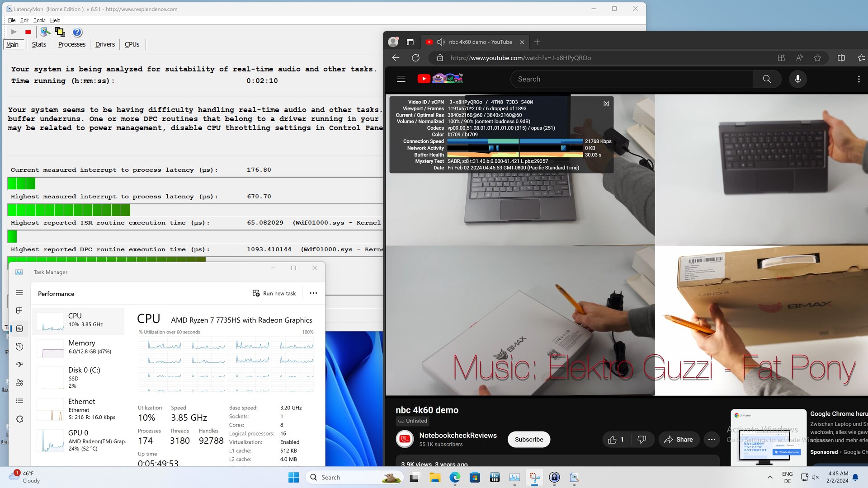Open Startup apps in Task Manager sidebar
Image resolution: width=868 pixels, height=488 pixels.
pyautogui.click(x=19, y=365)
